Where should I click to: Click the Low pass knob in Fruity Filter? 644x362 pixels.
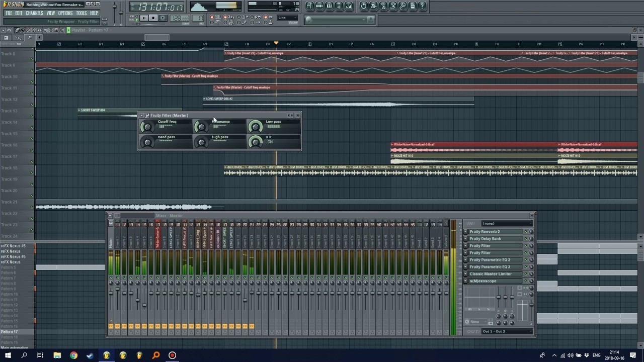coord(255,127)
